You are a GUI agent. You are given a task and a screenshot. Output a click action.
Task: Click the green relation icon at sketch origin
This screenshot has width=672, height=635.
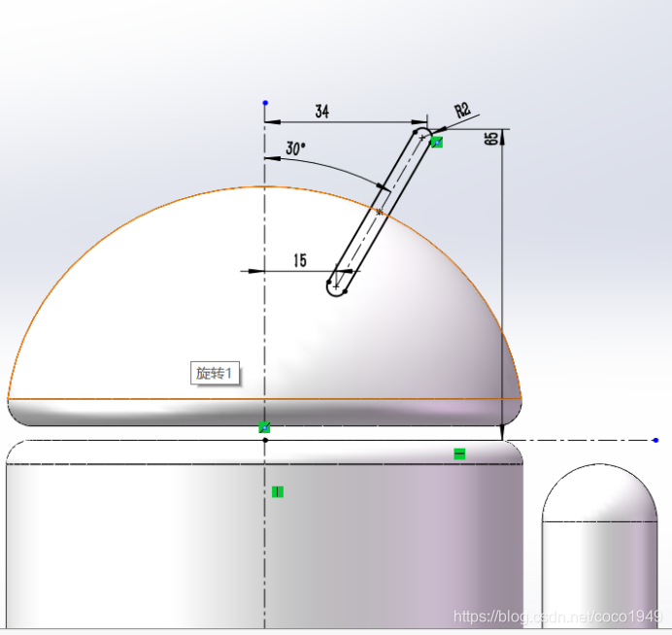[x=264, y=427]
